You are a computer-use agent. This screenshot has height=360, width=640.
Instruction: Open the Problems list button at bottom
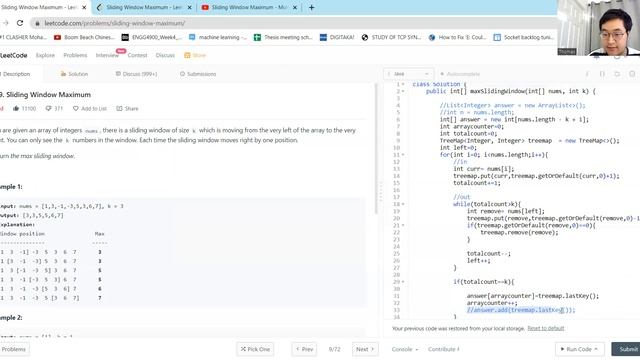tap(14, 349)
